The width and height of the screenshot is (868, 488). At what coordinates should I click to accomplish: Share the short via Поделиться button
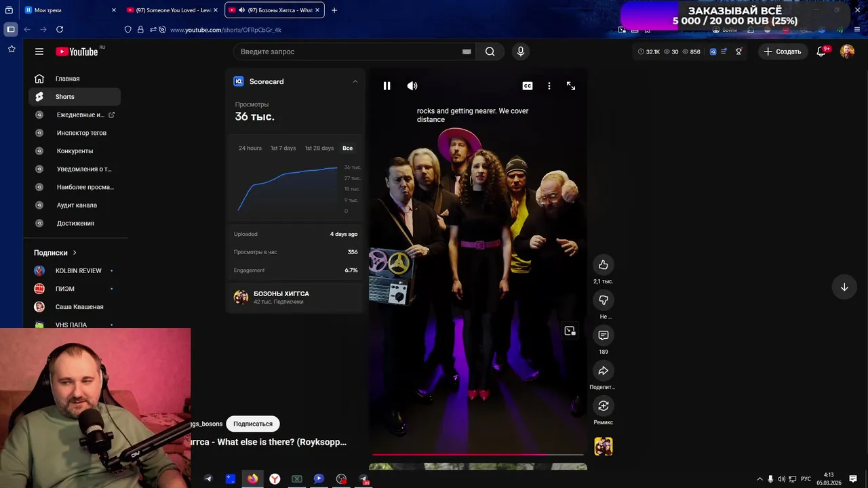point(604,371)
